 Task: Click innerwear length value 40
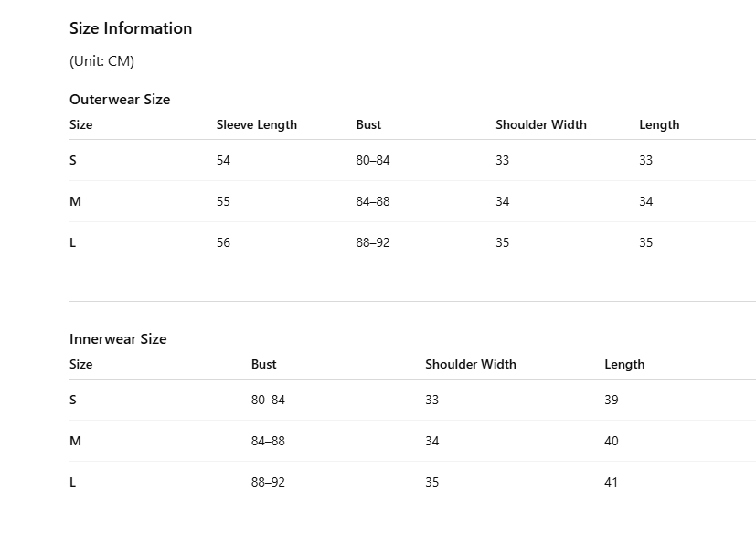coord(612,441)
